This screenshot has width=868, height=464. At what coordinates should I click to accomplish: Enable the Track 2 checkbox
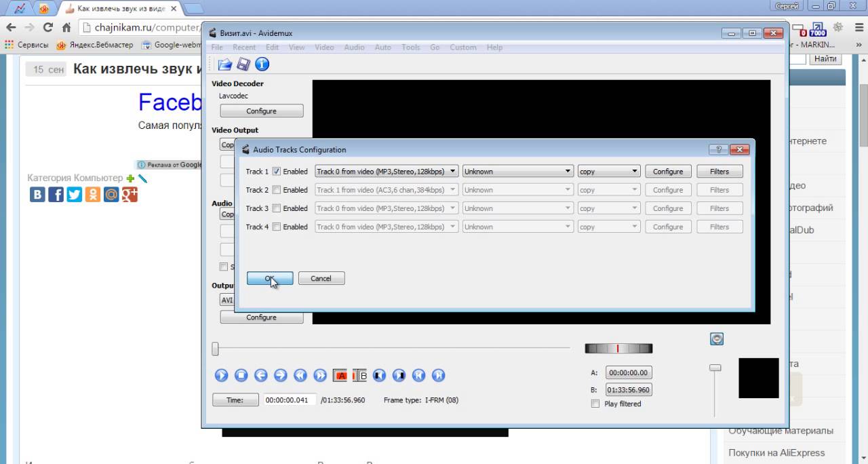[x=276, y=190]
